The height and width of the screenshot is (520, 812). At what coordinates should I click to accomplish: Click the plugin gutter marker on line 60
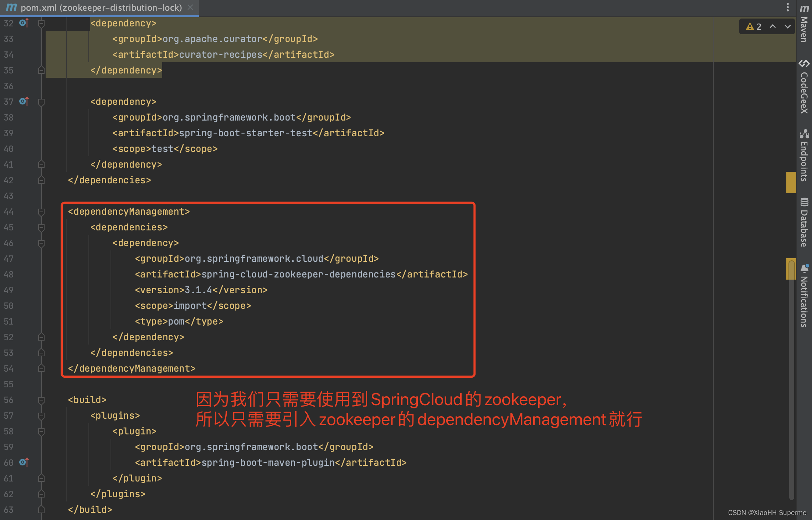click(24, 462)
